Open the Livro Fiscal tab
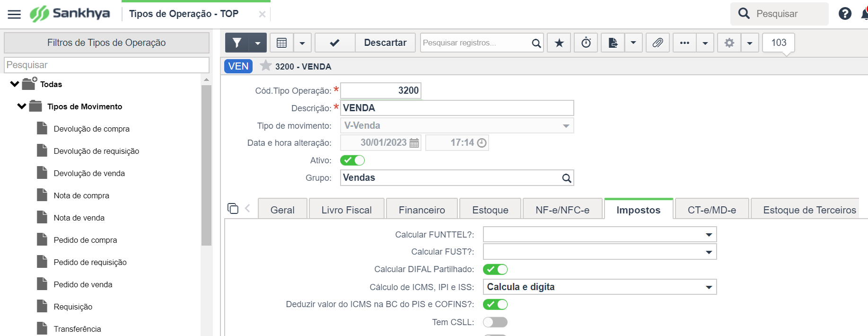Image resolution: width=868 pixels, height=336 pixels. point(346,210)
